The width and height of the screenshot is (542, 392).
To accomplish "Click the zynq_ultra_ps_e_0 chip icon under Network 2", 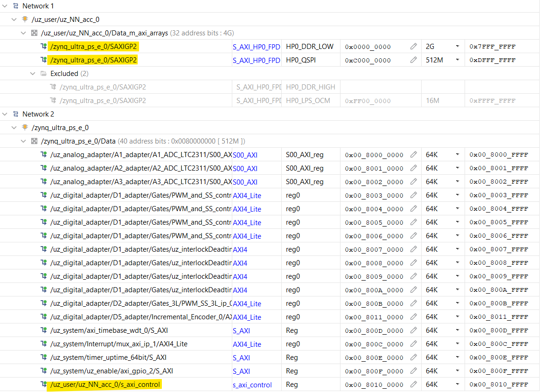I will [25, 128].
